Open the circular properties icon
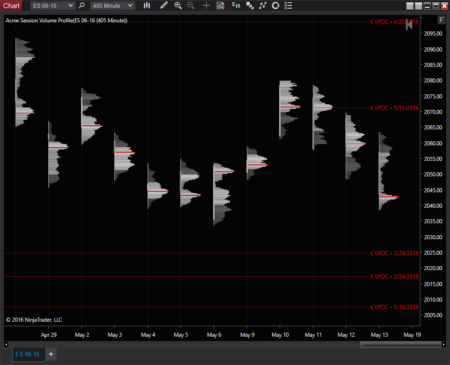The image size is (450, 365). click(x=275, y=5)
